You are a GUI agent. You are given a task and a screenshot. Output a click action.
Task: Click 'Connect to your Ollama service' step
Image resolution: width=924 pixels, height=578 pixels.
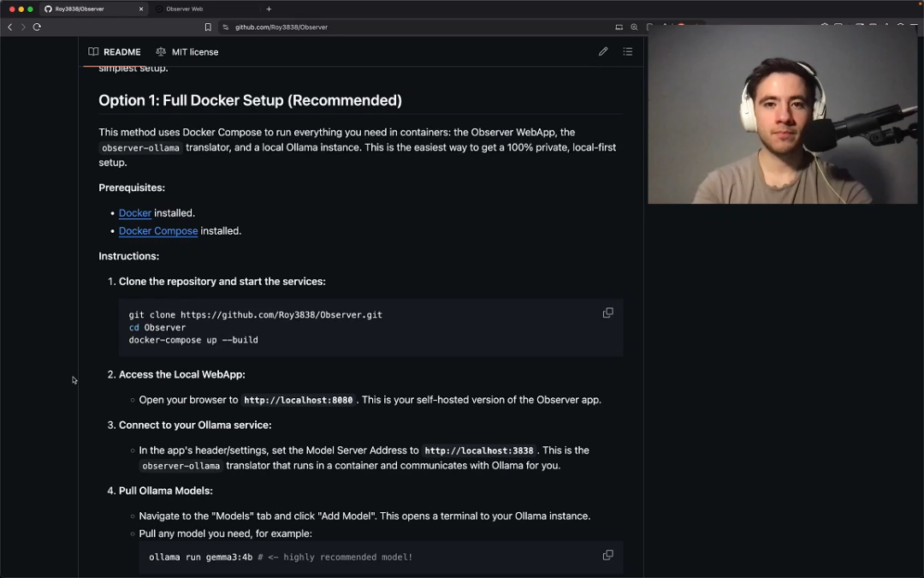pos(194,426)
